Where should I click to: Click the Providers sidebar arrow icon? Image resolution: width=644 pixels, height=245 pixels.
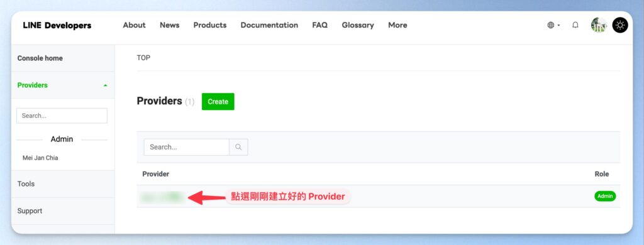coord(106,85)
